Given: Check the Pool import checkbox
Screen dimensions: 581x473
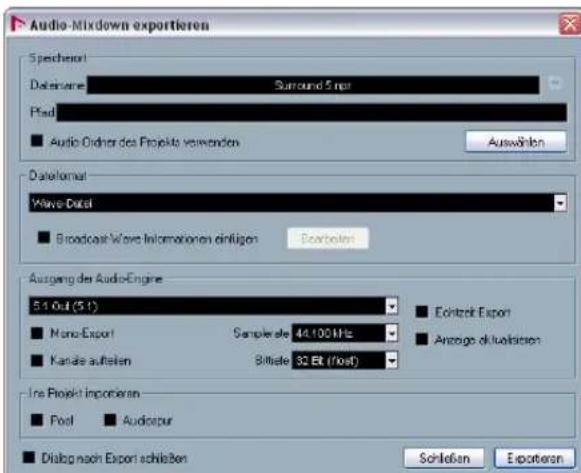Looking at the screenshot, I should point(37,420).
